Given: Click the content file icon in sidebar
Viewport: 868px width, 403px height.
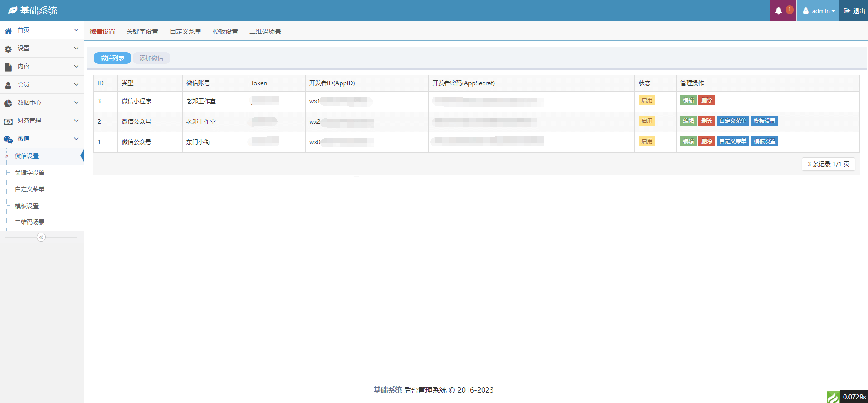Looking at the screenshot, I should coord(8,67).
